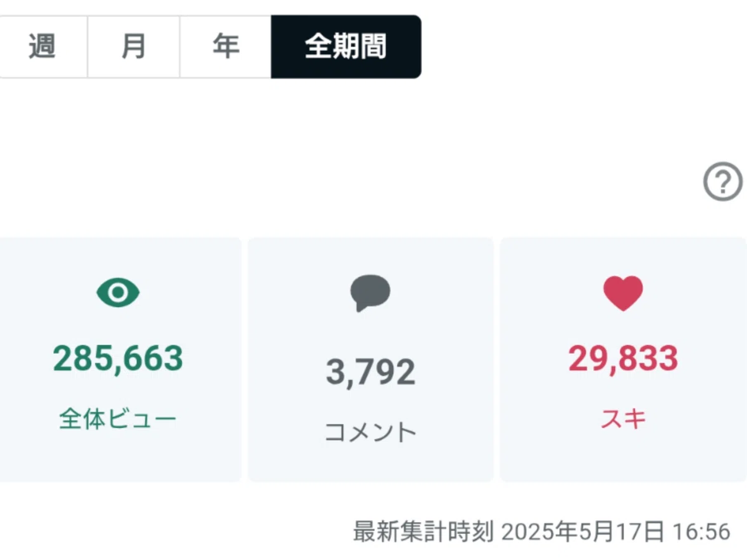Click the コメント label
This screenshot has height=560, width=747.
coord(370,432)
